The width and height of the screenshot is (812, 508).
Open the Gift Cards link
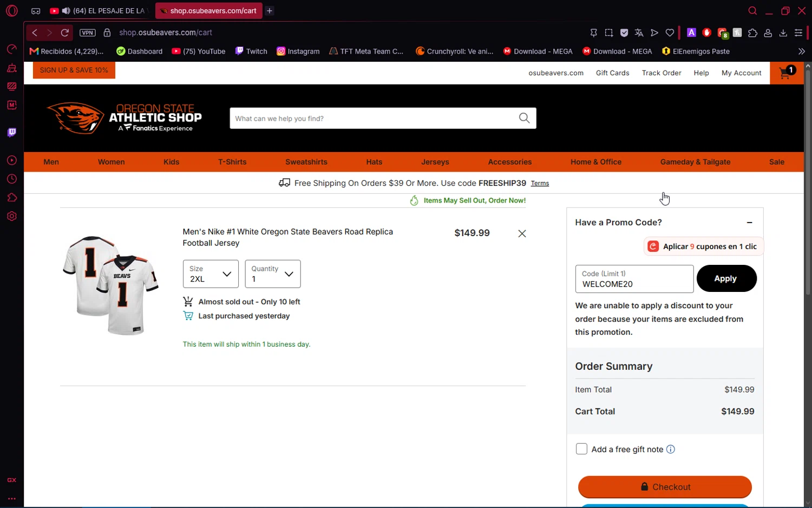pos(612,73)
